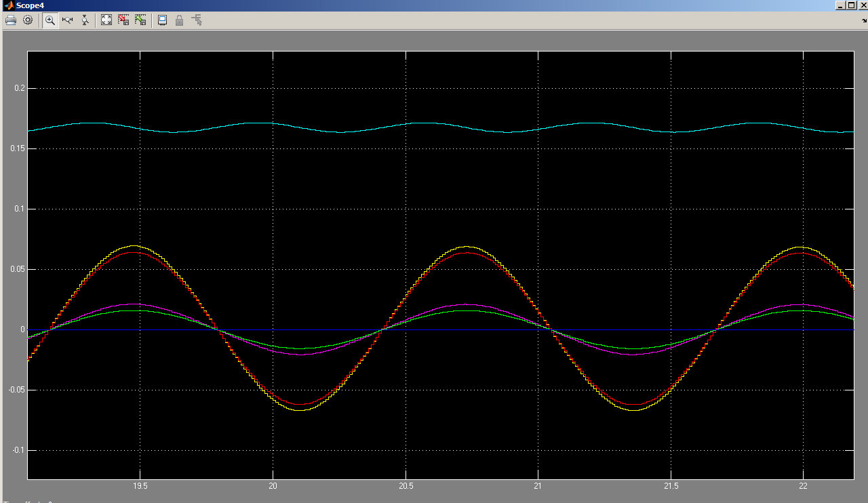Restore saved axes settings icon
The image size is (868, 503).
click(x=140, y=20)
